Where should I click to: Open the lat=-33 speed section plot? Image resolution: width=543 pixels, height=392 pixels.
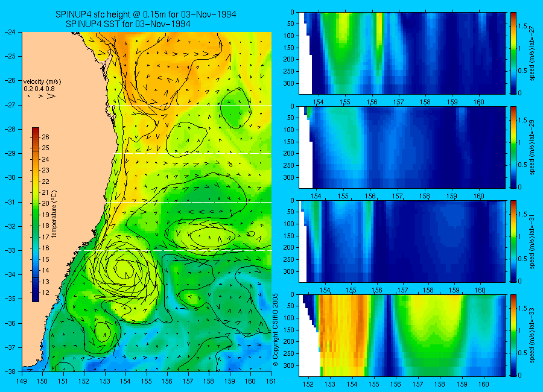point(402,335)
